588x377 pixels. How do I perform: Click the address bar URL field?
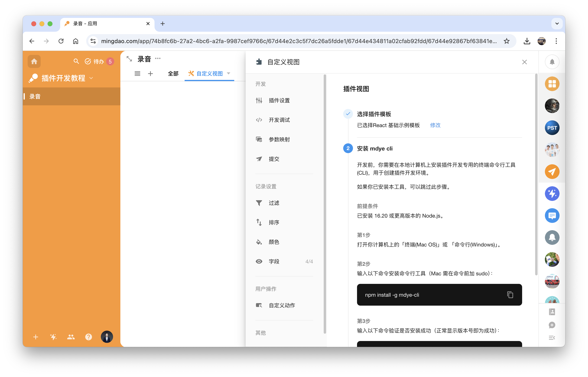(x=299, y=41)
